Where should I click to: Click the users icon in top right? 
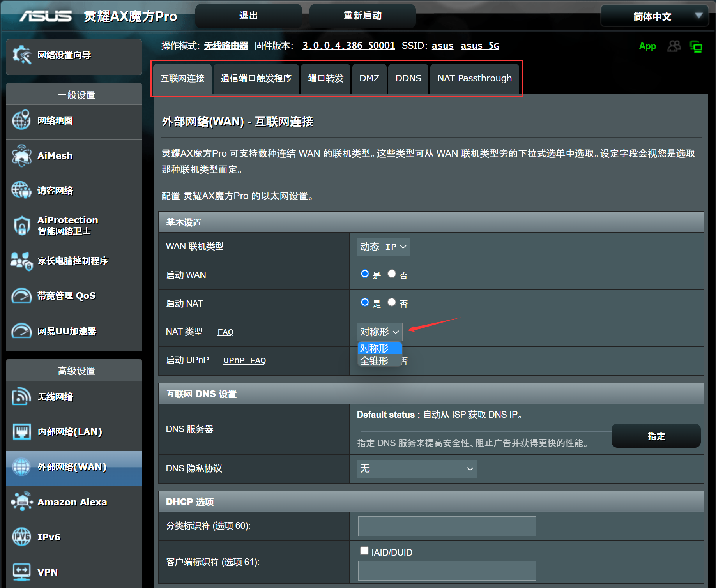(674, 46)
